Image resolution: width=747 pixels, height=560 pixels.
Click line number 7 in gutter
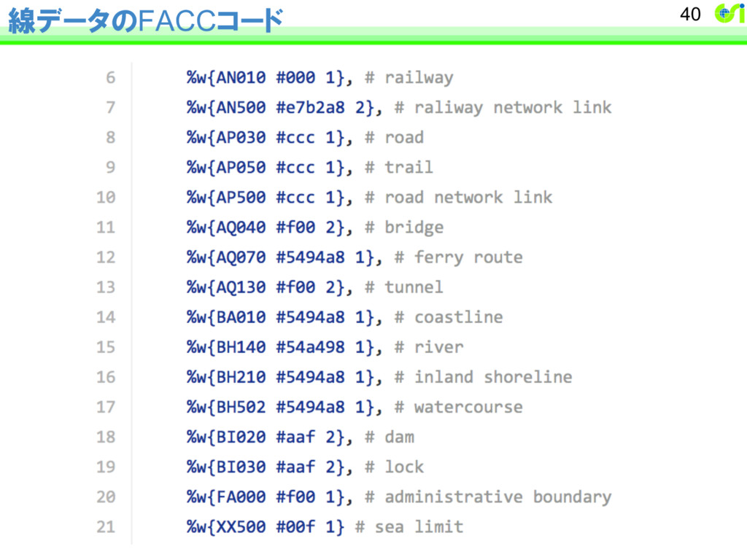coord(111,108)
